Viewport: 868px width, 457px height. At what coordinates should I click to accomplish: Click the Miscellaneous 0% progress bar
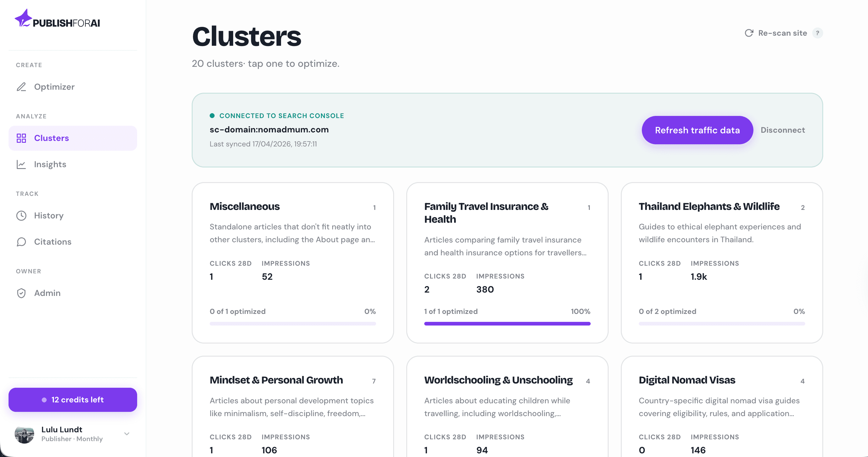pyautogui.click(x=293, y=324)
